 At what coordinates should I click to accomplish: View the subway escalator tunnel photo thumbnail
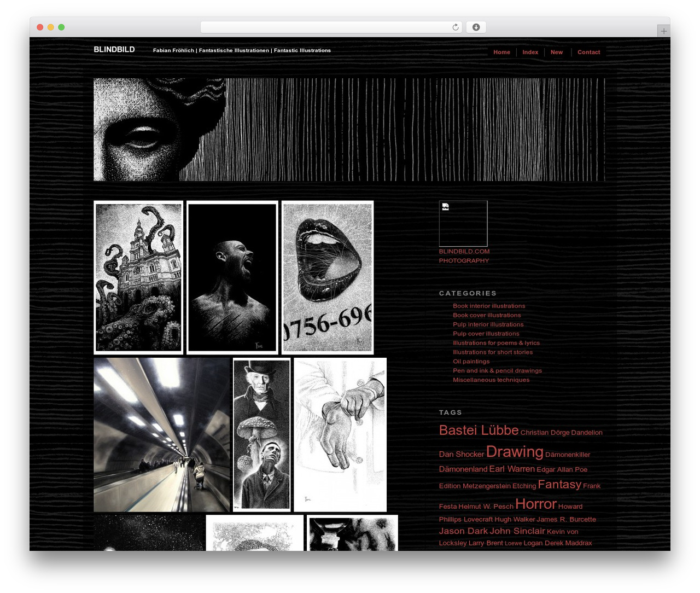click(162, 435)
